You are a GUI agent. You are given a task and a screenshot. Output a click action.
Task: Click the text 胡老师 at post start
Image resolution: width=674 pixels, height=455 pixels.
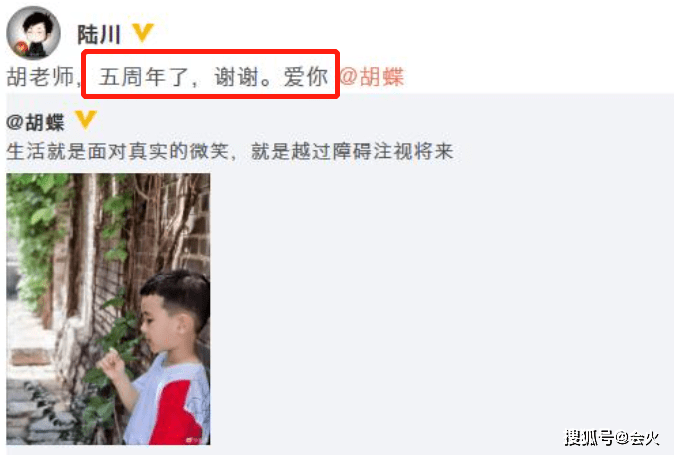(x=40, y=77)
